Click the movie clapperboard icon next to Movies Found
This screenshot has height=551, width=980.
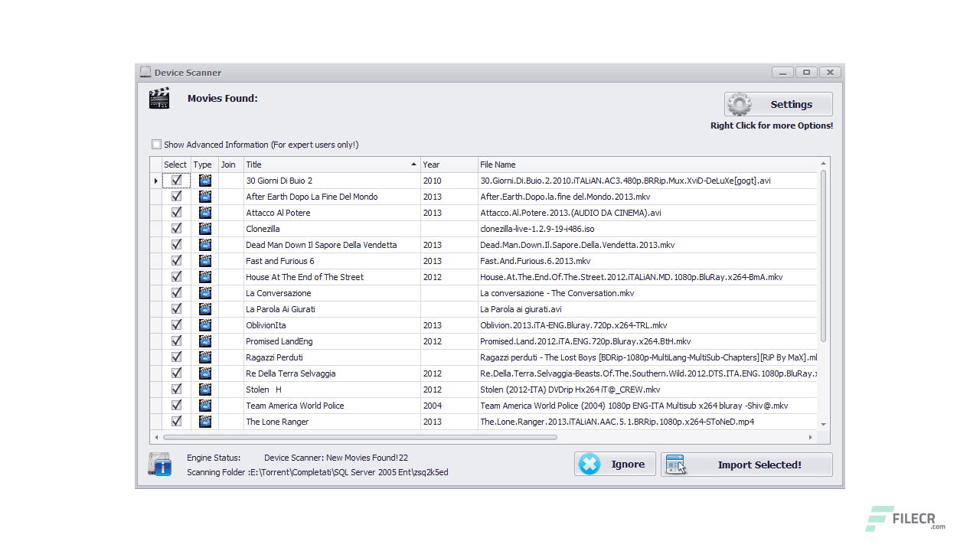159,99
